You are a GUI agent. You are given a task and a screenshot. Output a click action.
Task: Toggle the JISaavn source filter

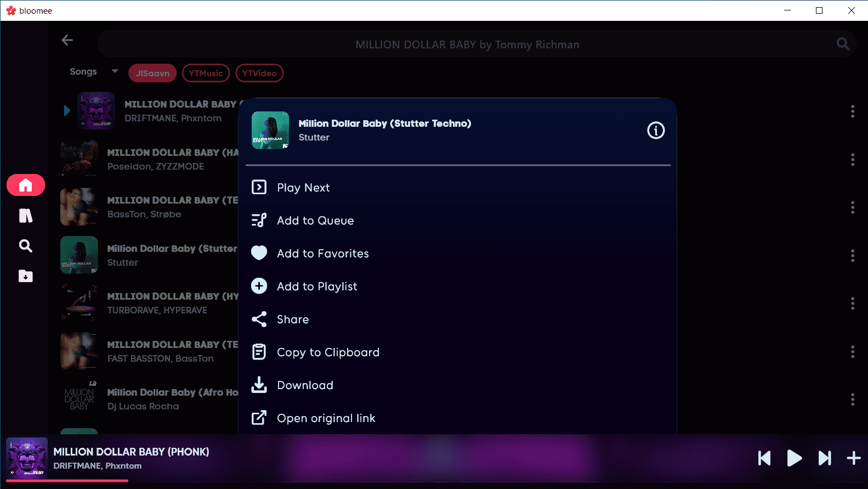click(152, 73)
